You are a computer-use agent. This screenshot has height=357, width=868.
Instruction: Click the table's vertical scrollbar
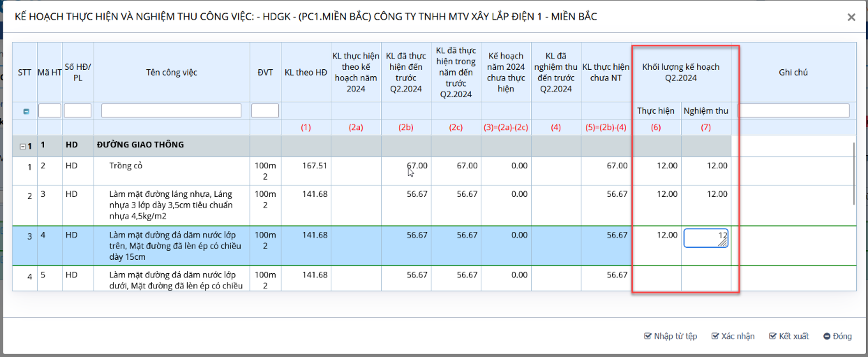point(855,175)
